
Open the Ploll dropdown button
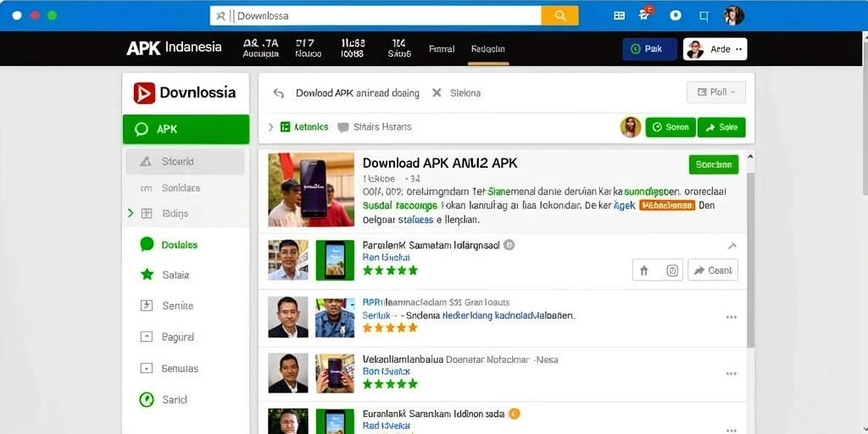tap(716, 92)
